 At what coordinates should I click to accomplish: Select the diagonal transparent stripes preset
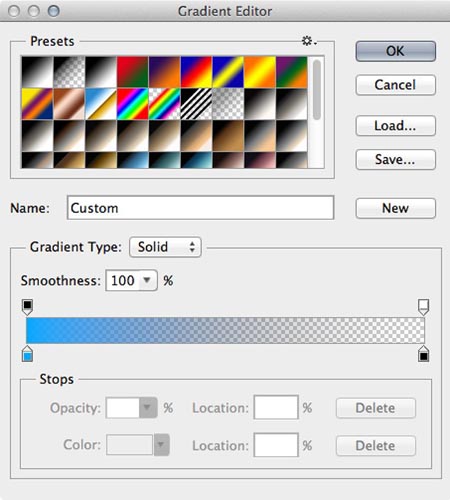click(196, 104)
